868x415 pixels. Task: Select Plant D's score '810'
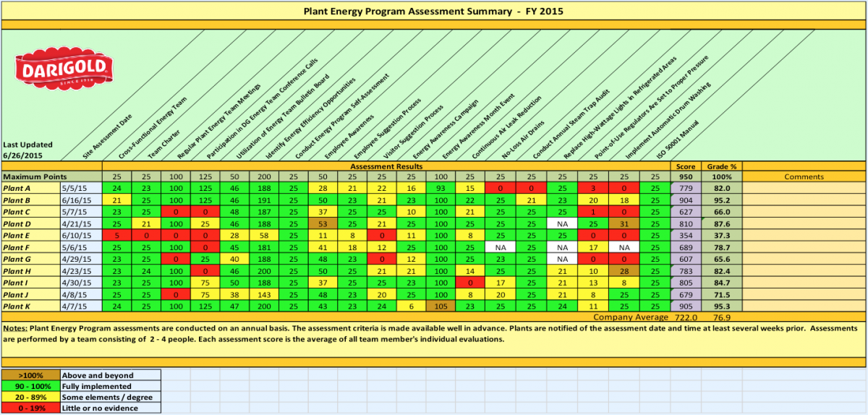coord(684,223)
